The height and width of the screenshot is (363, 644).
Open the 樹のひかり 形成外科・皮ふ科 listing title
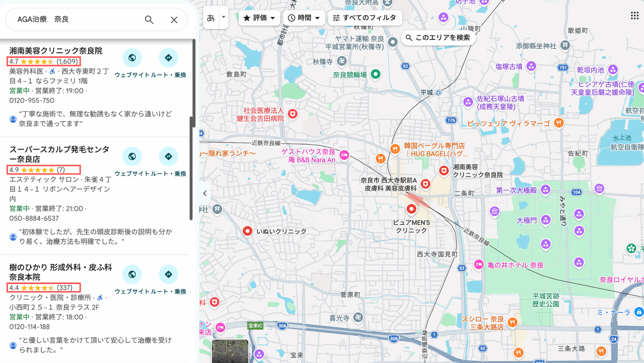61,272
